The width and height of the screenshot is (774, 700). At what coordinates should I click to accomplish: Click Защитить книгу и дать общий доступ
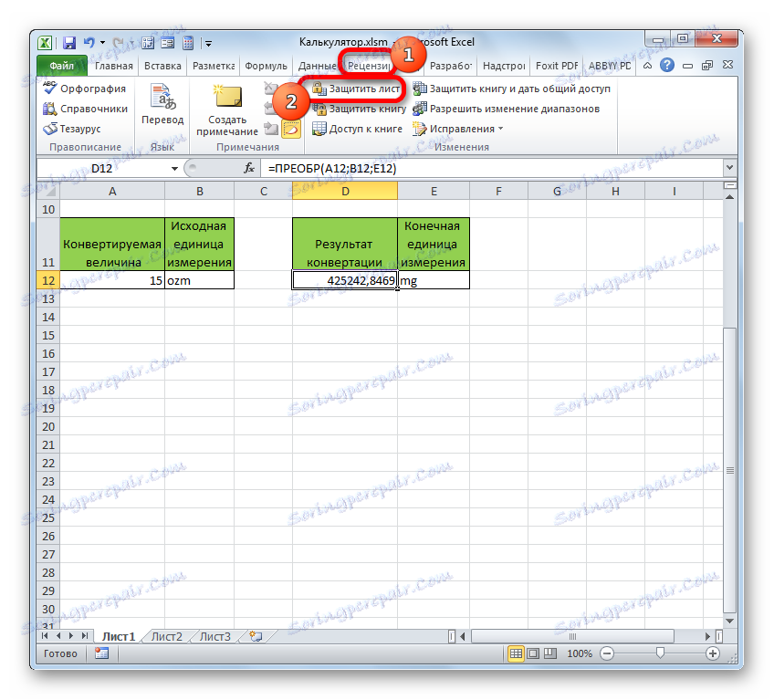tap(512, 89)
